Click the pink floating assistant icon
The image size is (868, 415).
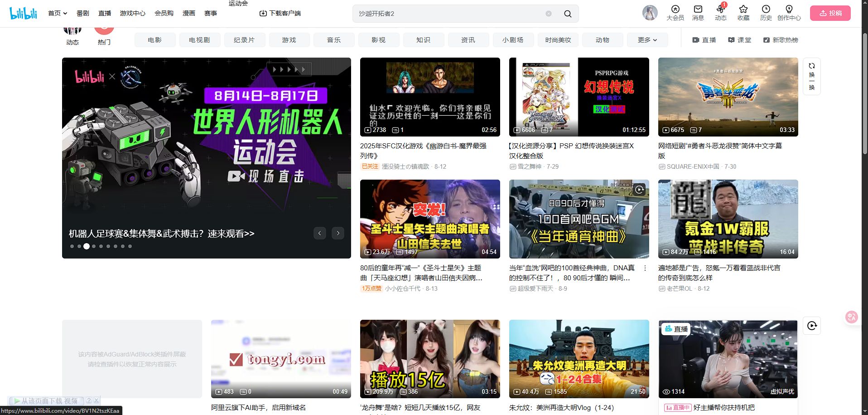[x=851, y=317]
